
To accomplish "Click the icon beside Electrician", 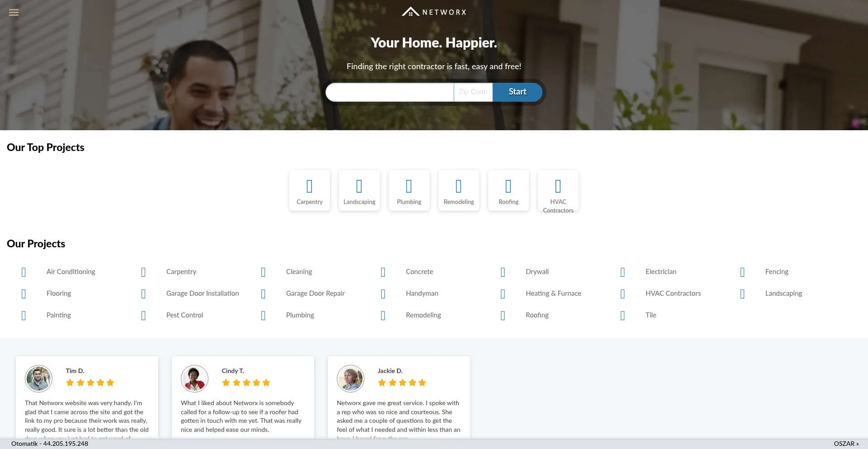I will tap(623, 272).
